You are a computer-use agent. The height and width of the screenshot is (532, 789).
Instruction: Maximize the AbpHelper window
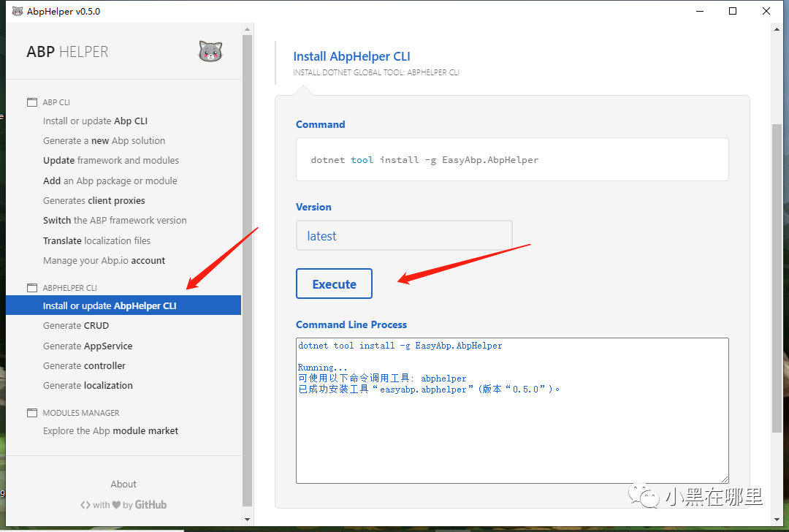tap(733, 11)
